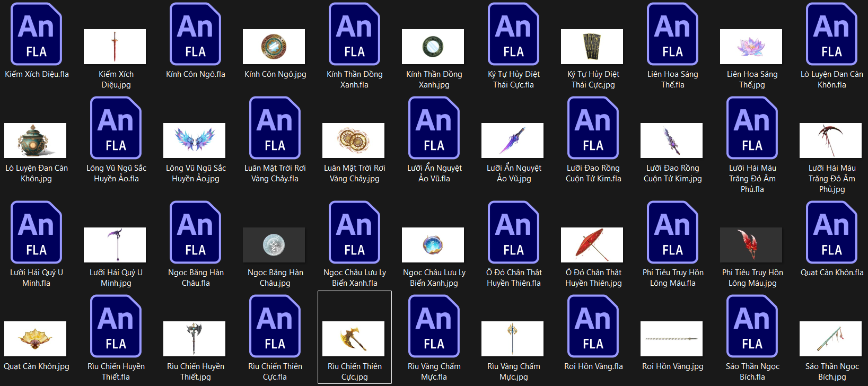Select the Kiếm Xích Diệu.fla file icon
Viewport: 868px width, 386px height.
(x=36, y=34)
